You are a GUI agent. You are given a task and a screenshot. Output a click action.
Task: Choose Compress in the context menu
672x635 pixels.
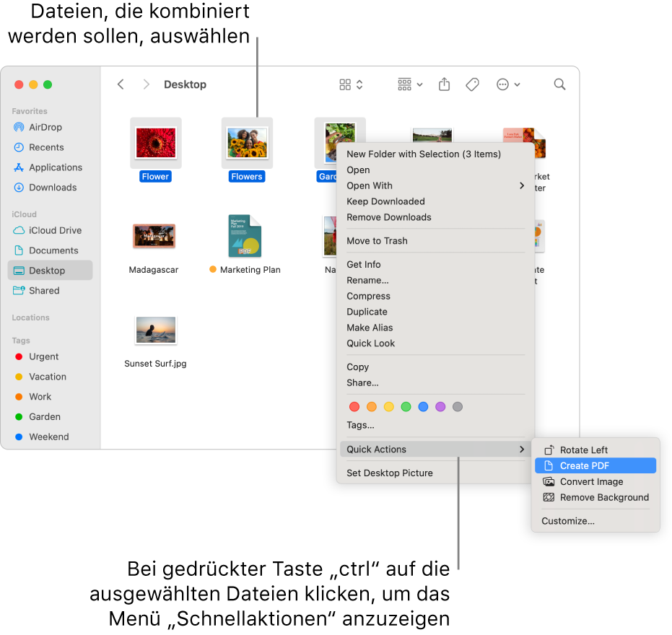[435, 297]
